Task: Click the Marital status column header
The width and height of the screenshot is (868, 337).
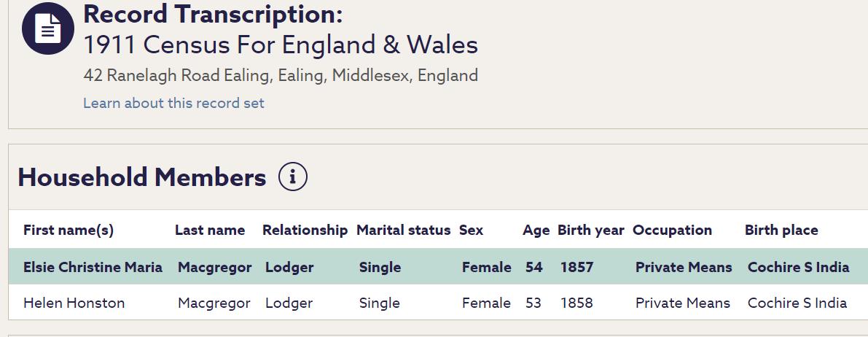Action: point(403,231)
